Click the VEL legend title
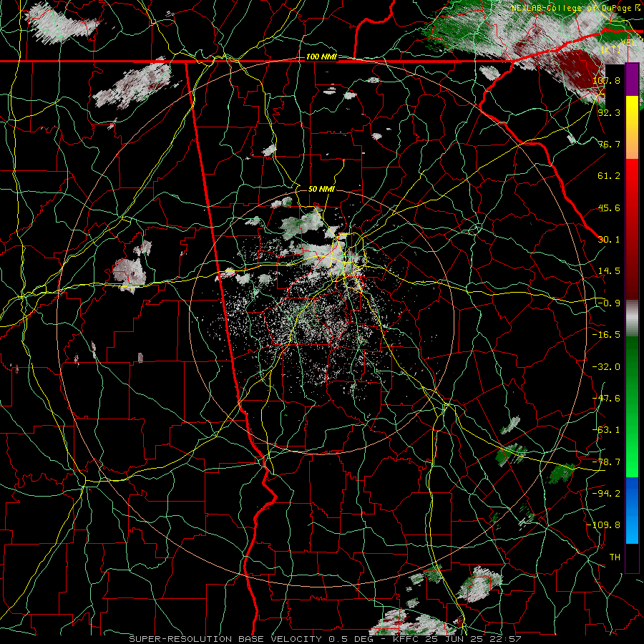Screen dimensions: 644x644 pos(628,43)
